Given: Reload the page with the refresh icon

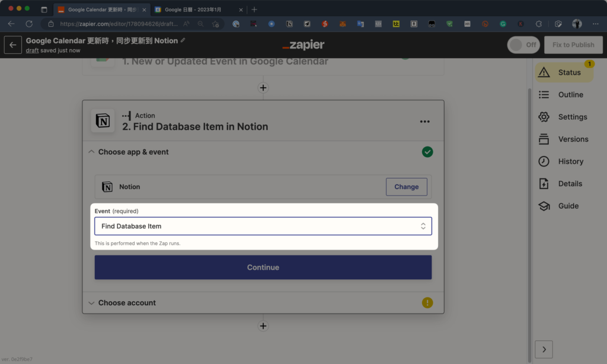Looking at the screenshot, I should (x=29, y=24).
